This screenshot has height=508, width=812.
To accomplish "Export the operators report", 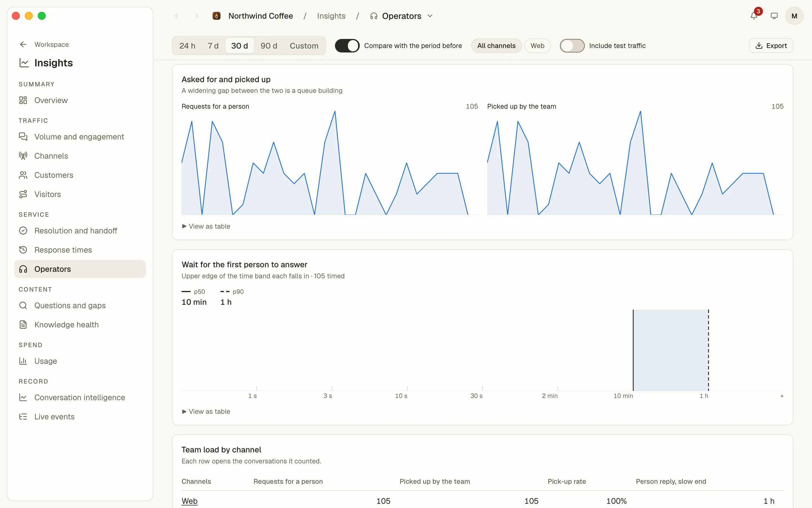I will pos(771,46).
